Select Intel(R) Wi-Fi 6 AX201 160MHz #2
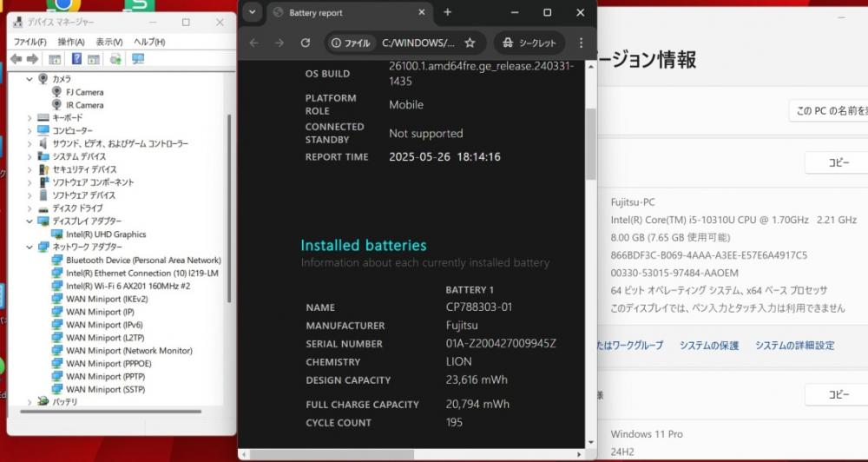 click(x=128, y=286)
